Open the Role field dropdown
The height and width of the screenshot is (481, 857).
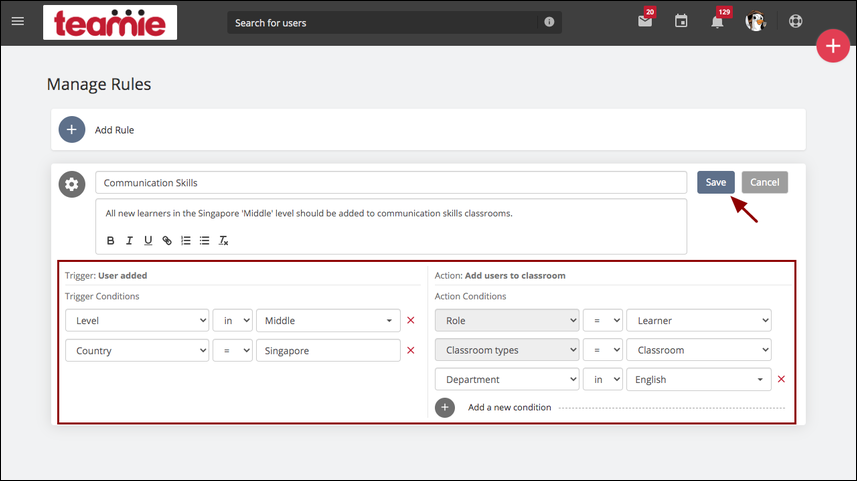click(507, 320)
